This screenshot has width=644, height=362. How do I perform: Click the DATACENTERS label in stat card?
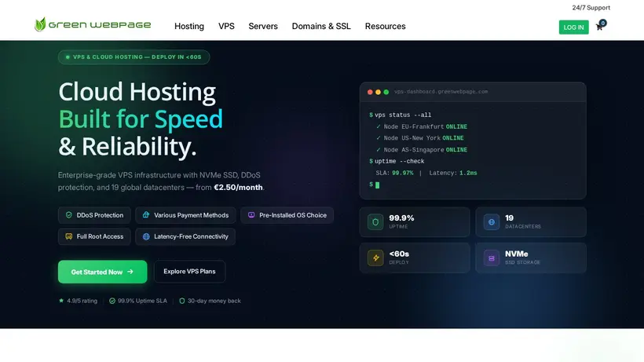click(x=523, y=227)
